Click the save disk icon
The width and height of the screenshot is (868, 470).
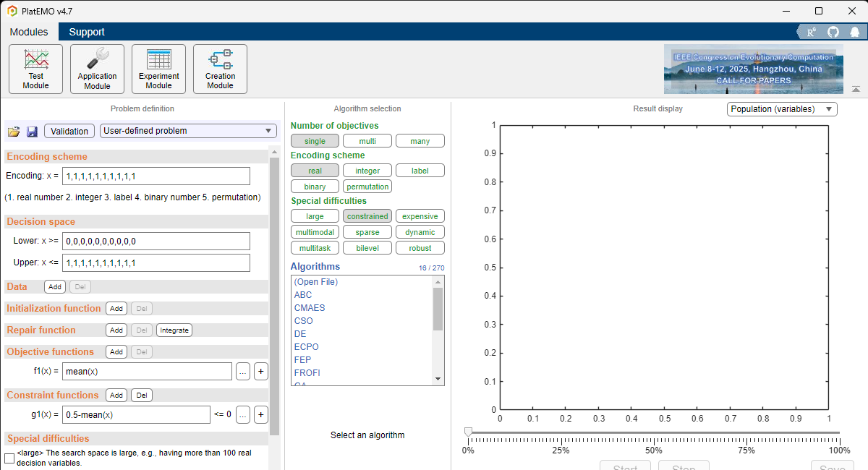coord(32,132)
